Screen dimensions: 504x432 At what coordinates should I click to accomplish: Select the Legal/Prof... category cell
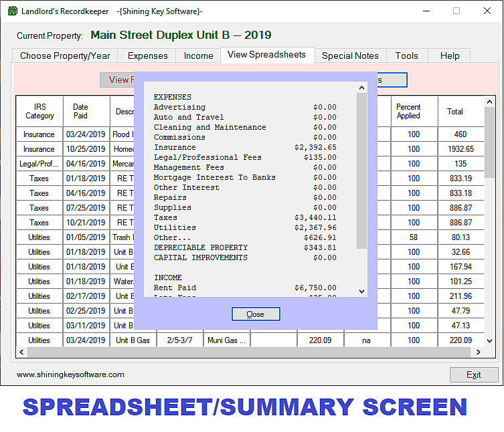[x=39, y=164]
